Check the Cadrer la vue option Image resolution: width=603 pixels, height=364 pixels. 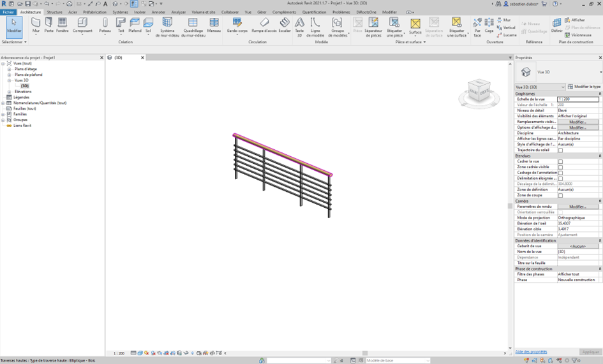pyautogui.click(x=560, y=162)
